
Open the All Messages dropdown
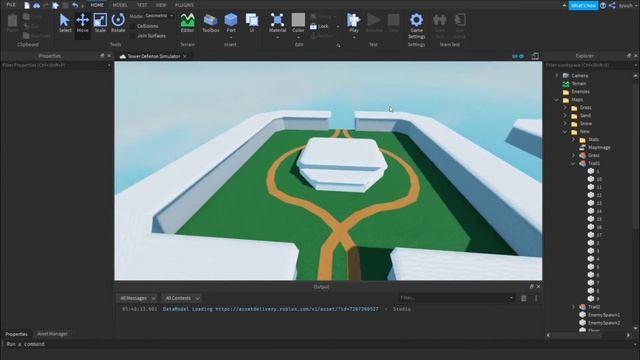coord(137,298)
